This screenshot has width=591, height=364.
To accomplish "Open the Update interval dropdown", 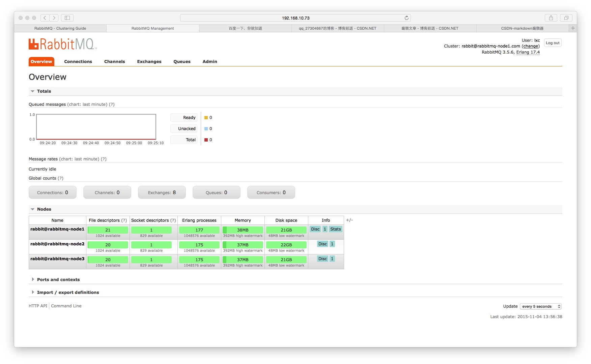I will coord(541,306).
